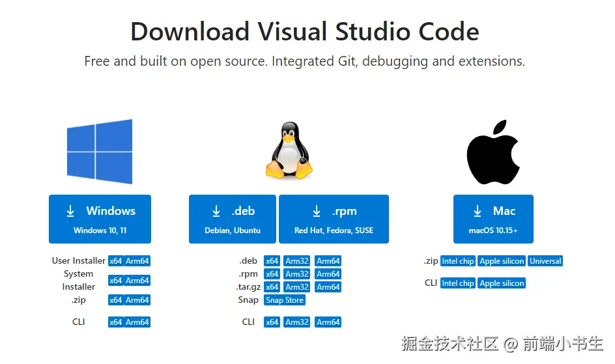This screenshot has width=615, height=364.
Task: Download the .deb package for Debian, Ubuntu
Action: click(233, 219)
